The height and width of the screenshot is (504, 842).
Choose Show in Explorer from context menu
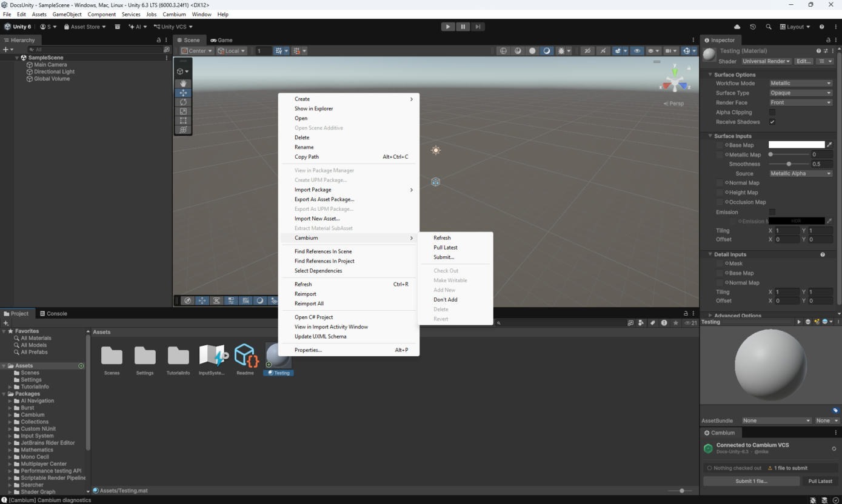313,108
